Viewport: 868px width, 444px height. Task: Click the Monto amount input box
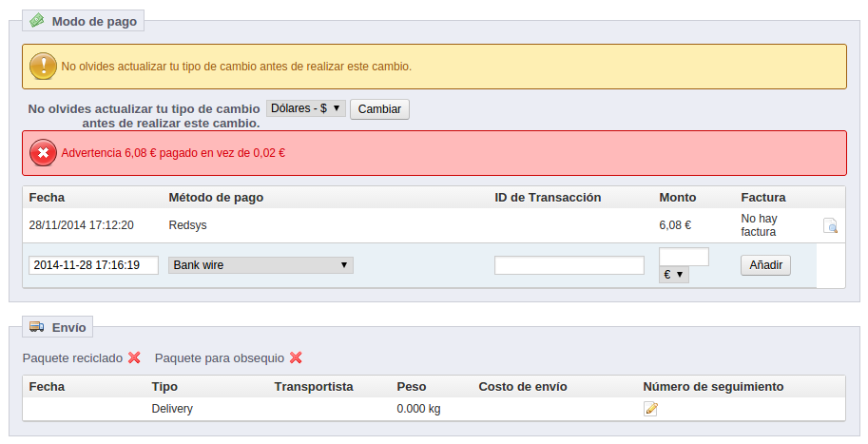pos(684,257)
